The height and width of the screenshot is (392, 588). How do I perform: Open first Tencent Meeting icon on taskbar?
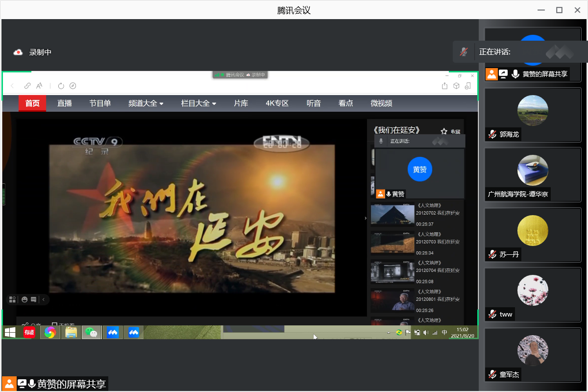point(113,332)
